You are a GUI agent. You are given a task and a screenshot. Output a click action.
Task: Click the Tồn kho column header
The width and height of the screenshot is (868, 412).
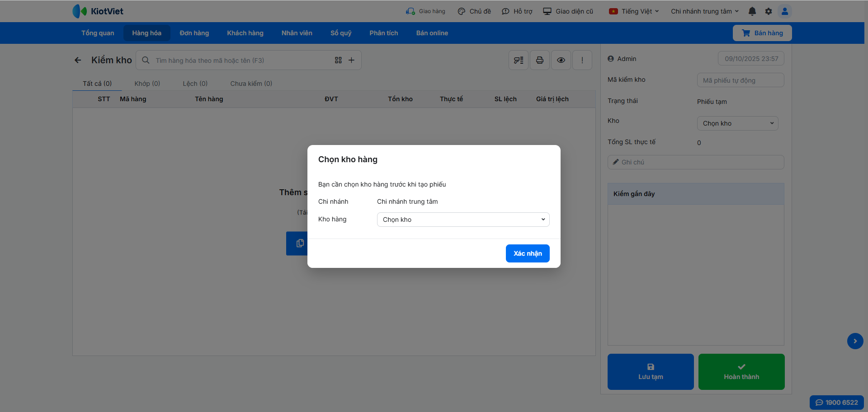click(x=400, y=99)
